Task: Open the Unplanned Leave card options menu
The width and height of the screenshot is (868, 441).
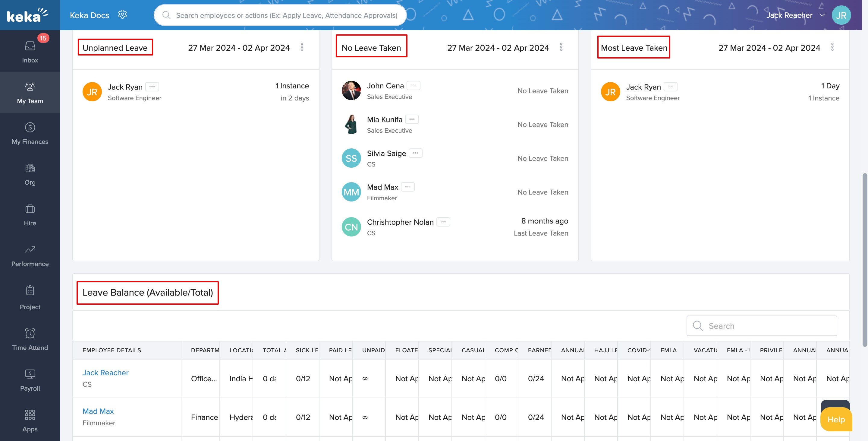Action: [302, 47]
